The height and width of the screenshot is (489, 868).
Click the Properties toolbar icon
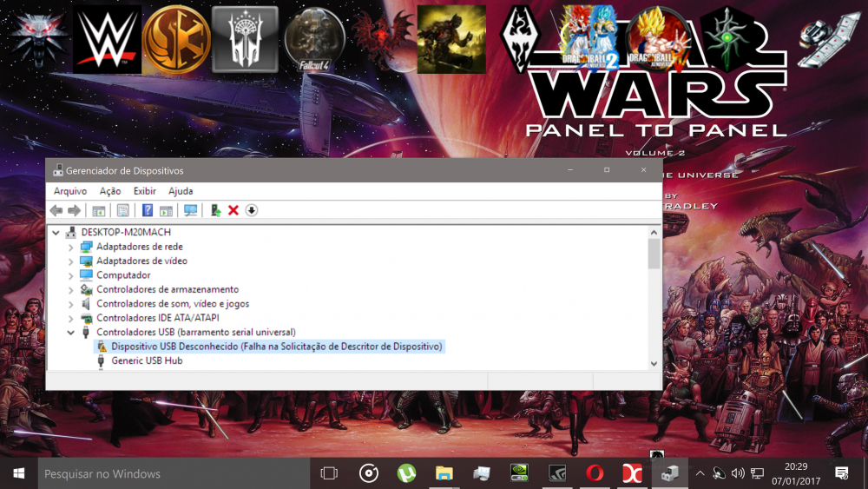point(123,210)
